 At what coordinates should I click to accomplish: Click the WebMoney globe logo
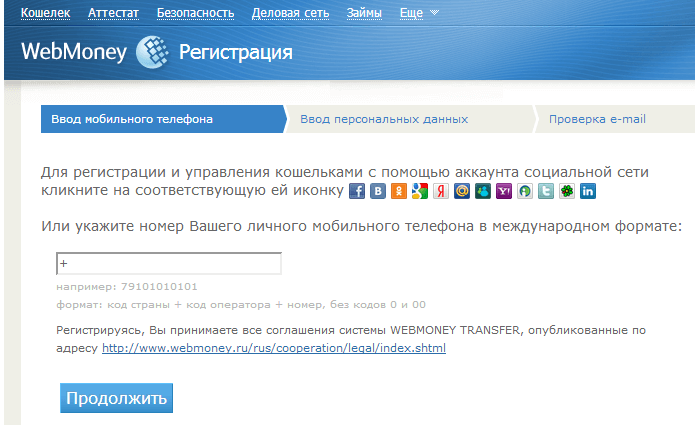tap(152, 52)
